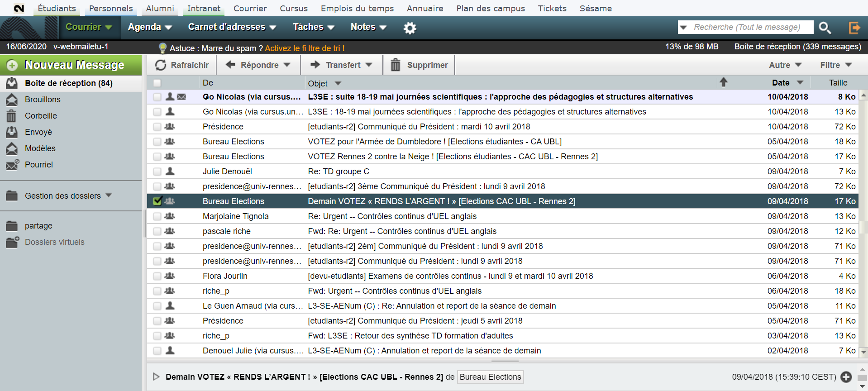Open the Emplois du temps tab
The image size is (868, 391).
(x=357, y=8)
